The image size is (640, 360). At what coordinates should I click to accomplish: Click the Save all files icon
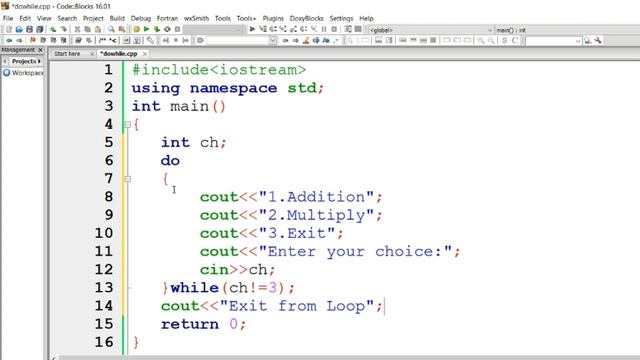[40, 29]
